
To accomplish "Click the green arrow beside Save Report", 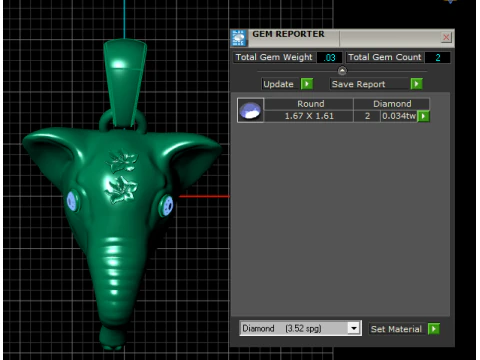I will pyautogui.click(x=416, y=84).
